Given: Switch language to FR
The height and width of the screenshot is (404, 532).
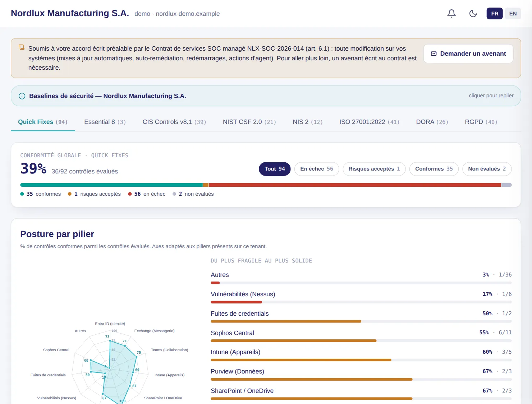Looking at the screenshot, I should (495, 14).
